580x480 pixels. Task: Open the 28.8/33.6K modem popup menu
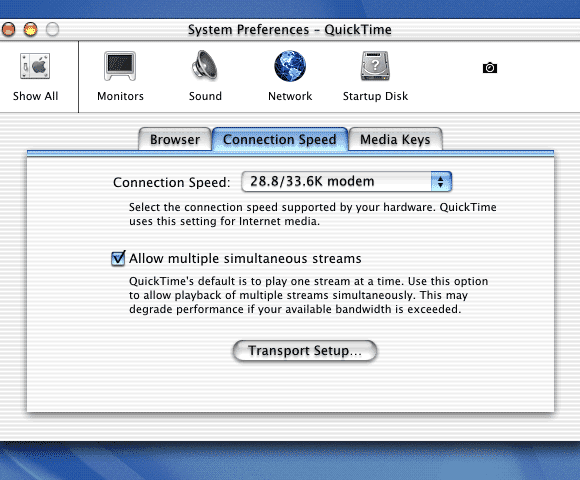(346, 182)
